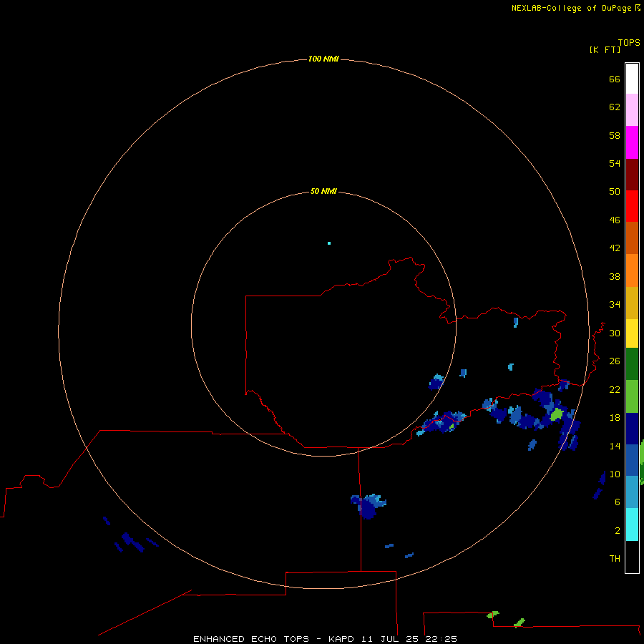Click the 6 legend value
Viewport: 644px width, 644px height.
(x=618, y=502)
